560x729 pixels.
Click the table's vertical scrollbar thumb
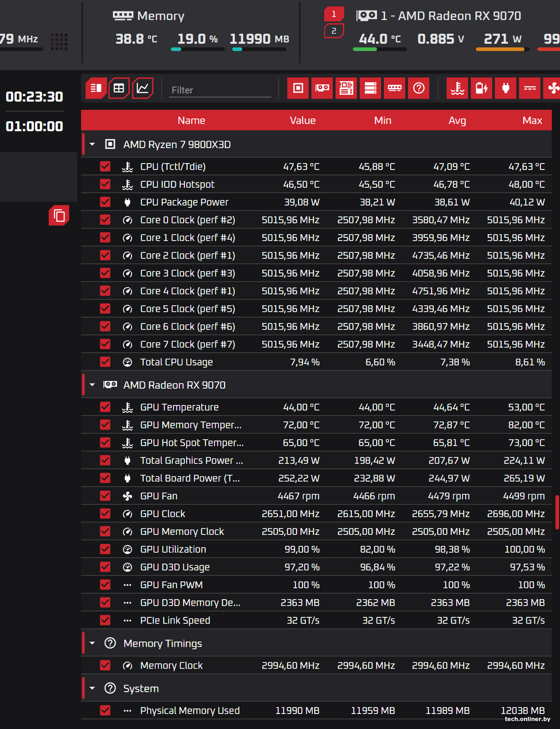[557, 512]
